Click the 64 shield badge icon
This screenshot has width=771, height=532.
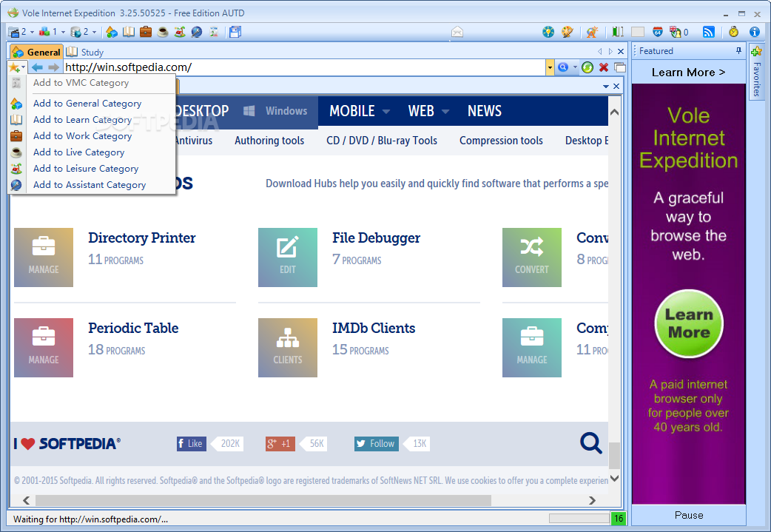pyautogui.click(x=657, y=32)
